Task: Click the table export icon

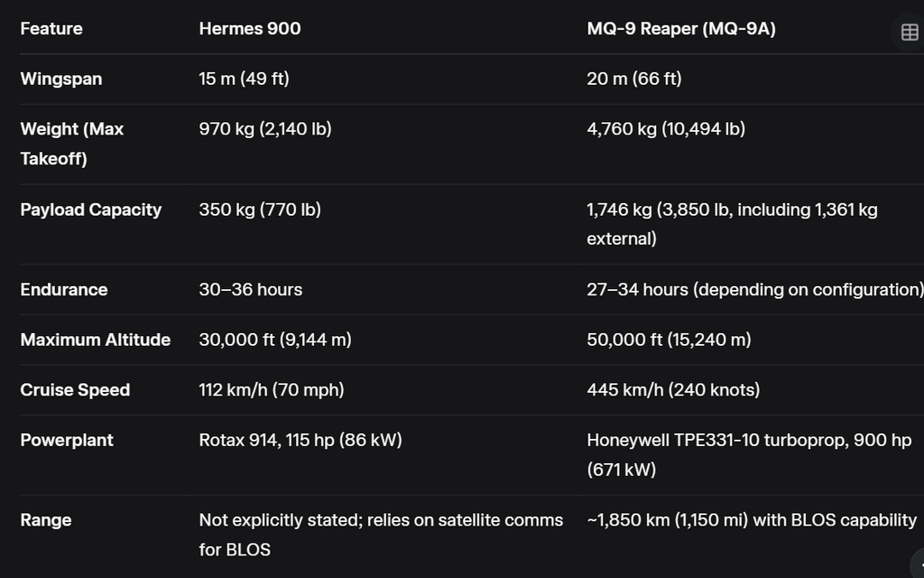Action: (910, 32)
